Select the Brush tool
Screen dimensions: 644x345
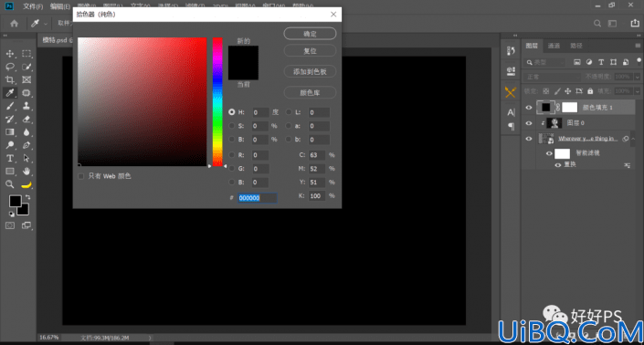pos(10,106)
